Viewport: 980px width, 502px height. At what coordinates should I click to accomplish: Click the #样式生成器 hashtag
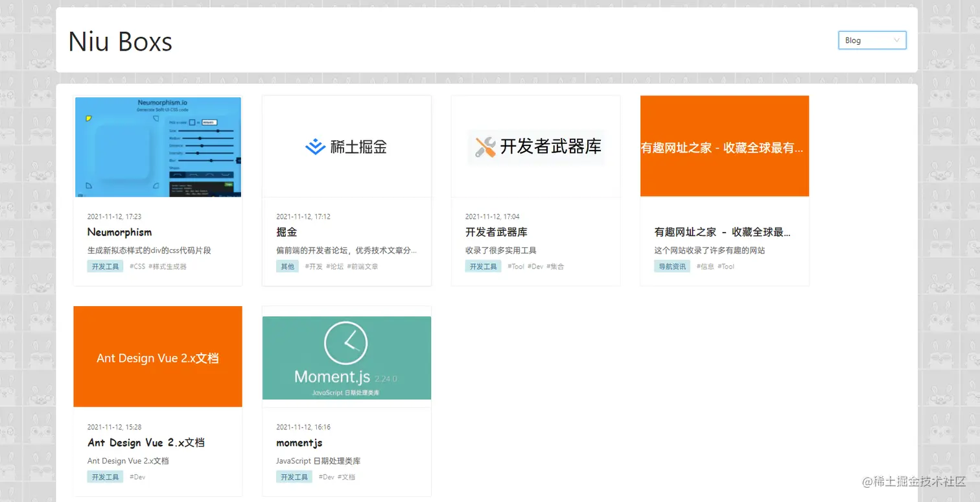click(x=167, y=267)
